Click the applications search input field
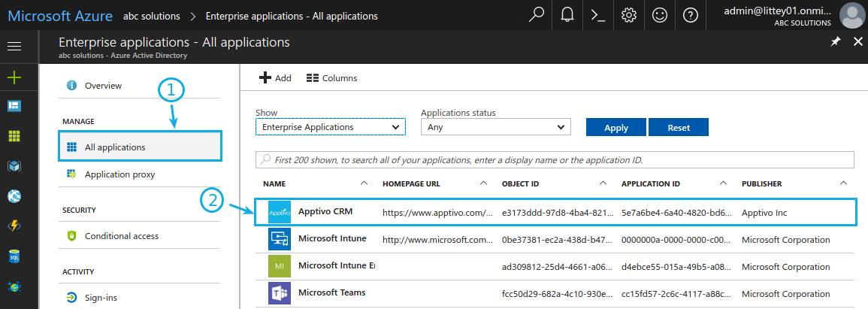The width and height of the screenshot is (868, 309). (555, 160)
